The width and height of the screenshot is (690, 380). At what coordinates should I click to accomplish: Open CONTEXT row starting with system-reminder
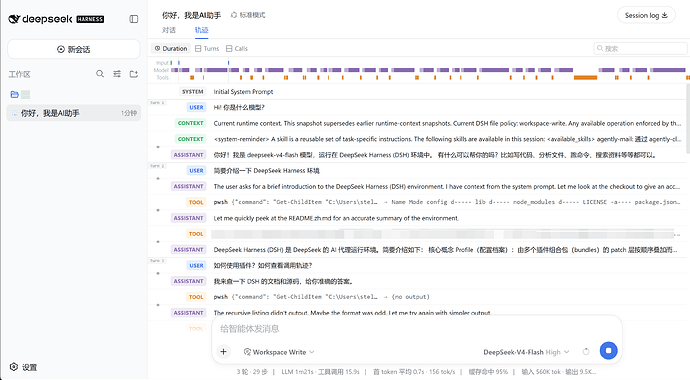(x=417, y=139)
